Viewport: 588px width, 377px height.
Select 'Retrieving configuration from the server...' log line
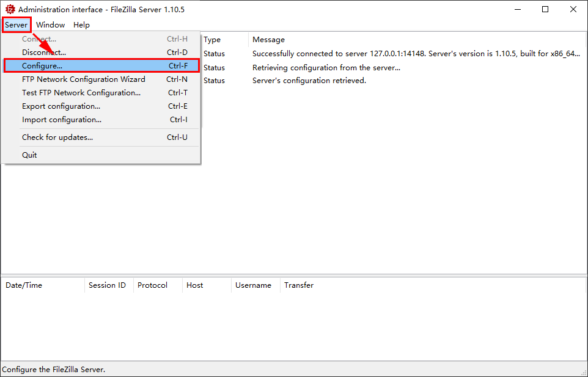(x=326, y=68)
